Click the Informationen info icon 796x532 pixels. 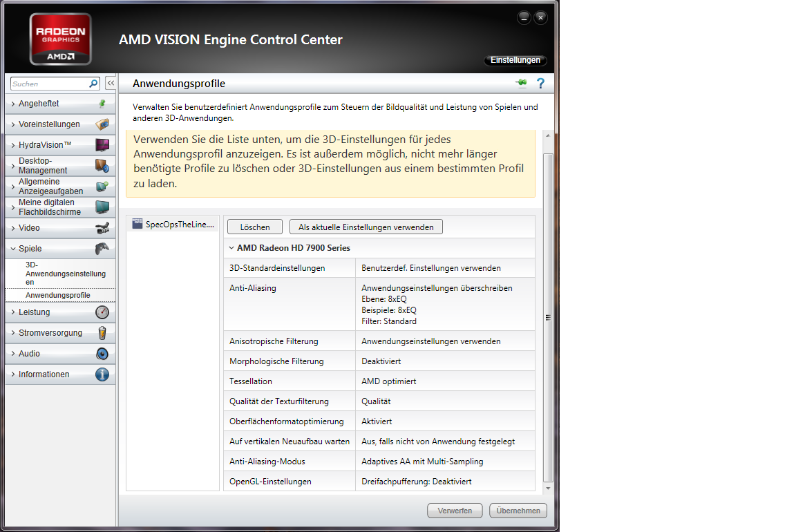tap(102, 374)
